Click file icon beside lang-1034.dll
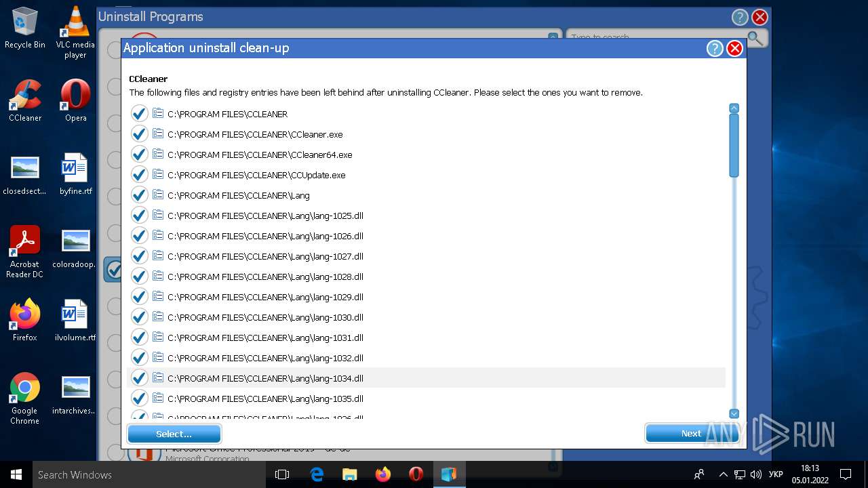This screenshot has width=868, height=488. pos(158,378)
